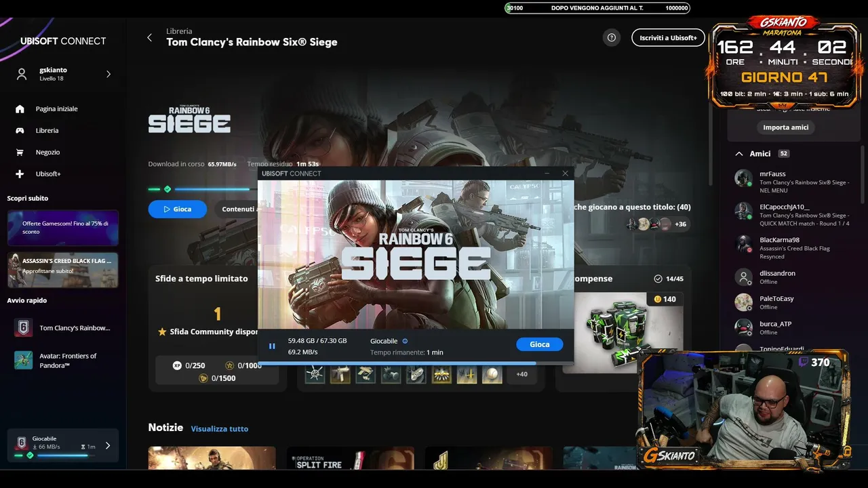Open the Offerte Gamescom promo card
The height and width of the screenshot is (488, 868).
pos(62,227)
